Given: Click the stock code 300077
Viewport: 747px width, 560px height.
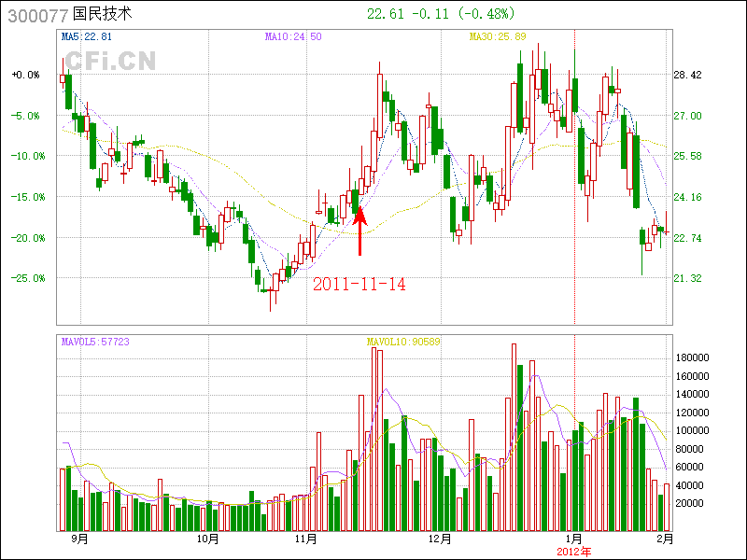Looking at the screenshot, I should click(38, 15).
